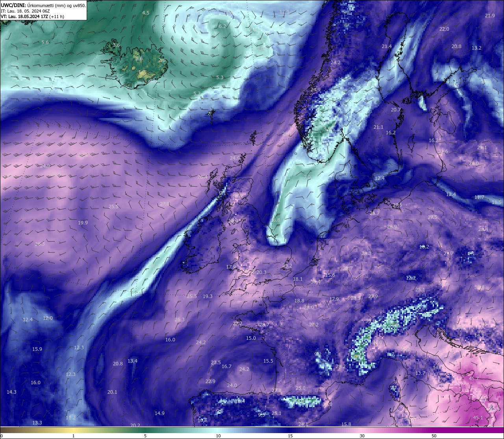Click the 45.1 value near the bottom-right

pos(478,418)
